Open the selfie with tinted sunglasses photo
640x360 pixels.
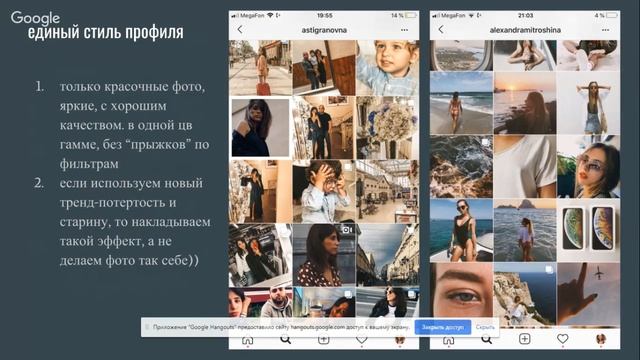[589, 167]
